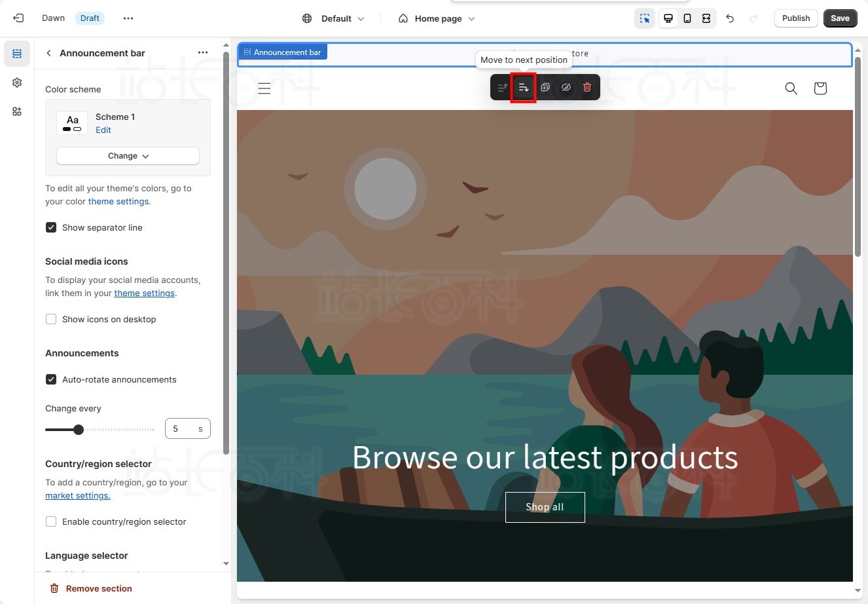Open theme settings gear icon

tap(17, 83)
